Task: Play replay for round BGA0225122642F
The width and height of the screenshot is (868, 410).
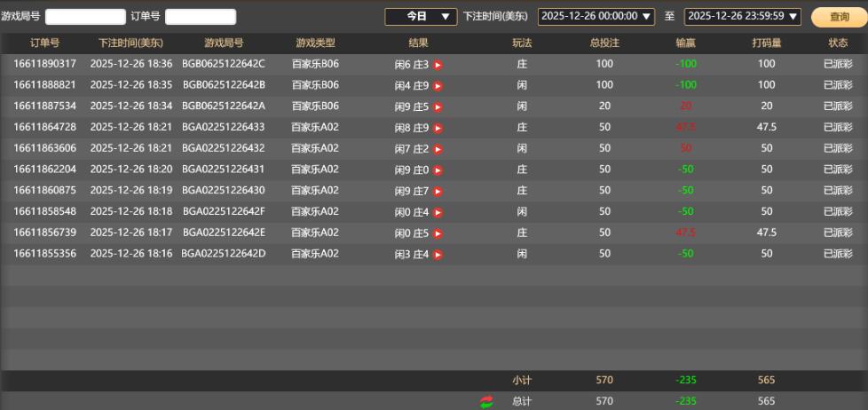Action: (438, 213)
